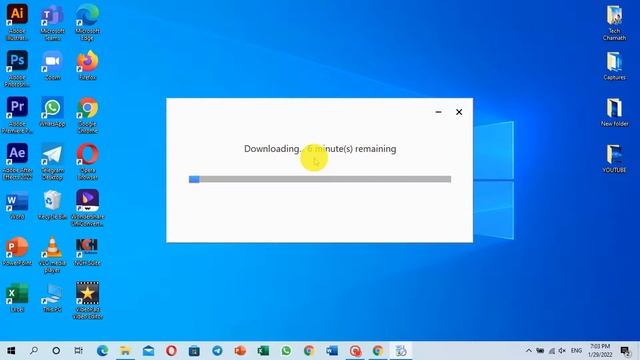Image resolution: width=640 pixels, height=360 pixels.
Task: Select PowerPoint desktop shortcut
Action: coord(17,251)
